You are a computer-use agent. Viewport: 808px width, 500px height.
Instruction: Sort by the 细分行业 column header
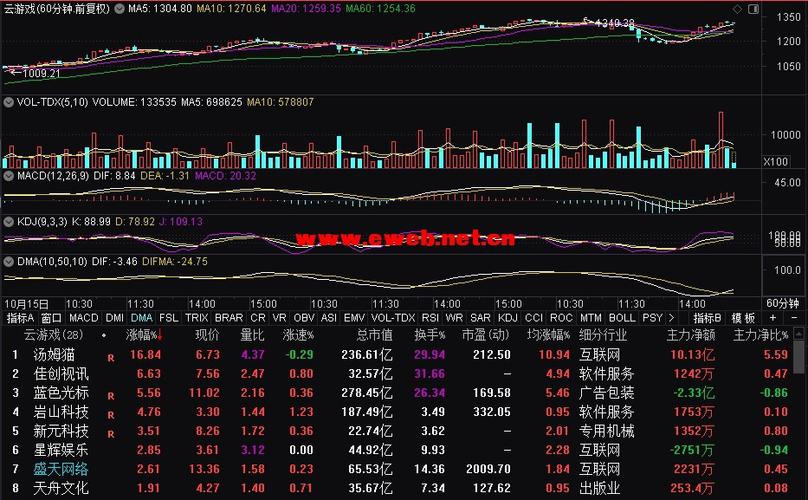pos(603,335)
